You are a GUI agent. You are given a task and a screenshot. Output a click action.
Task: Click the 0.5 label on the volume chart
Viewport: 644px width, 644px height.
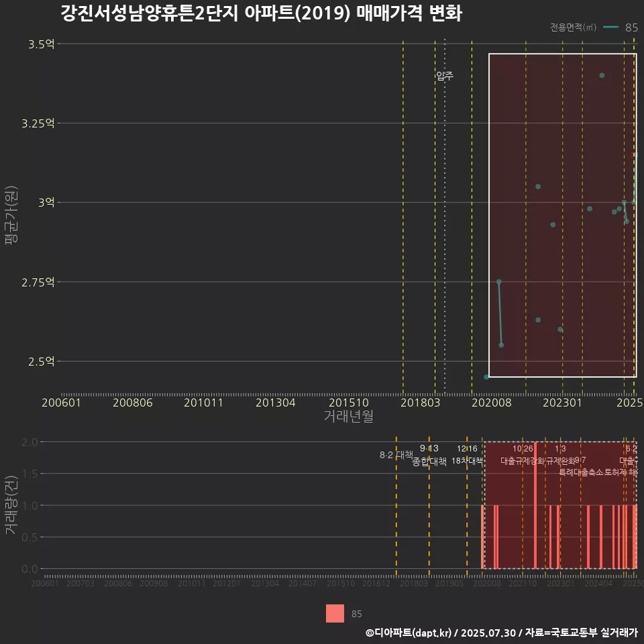(x=30, y=537)
